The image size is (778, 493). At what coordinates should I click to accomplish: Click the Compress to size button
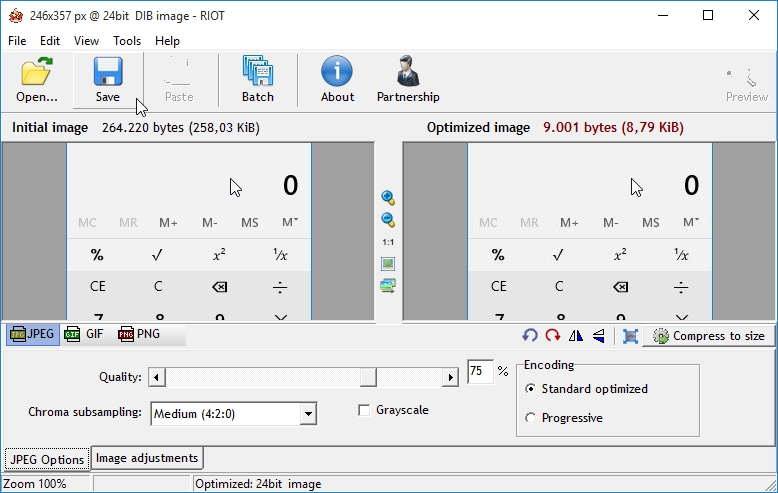pos(709,336)
